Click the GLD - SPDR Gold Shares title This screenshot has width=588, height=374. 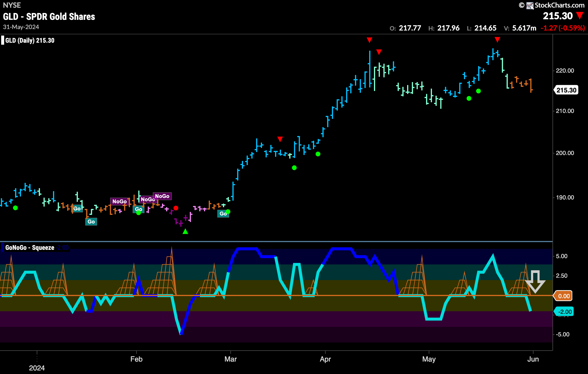pos(49,17)
